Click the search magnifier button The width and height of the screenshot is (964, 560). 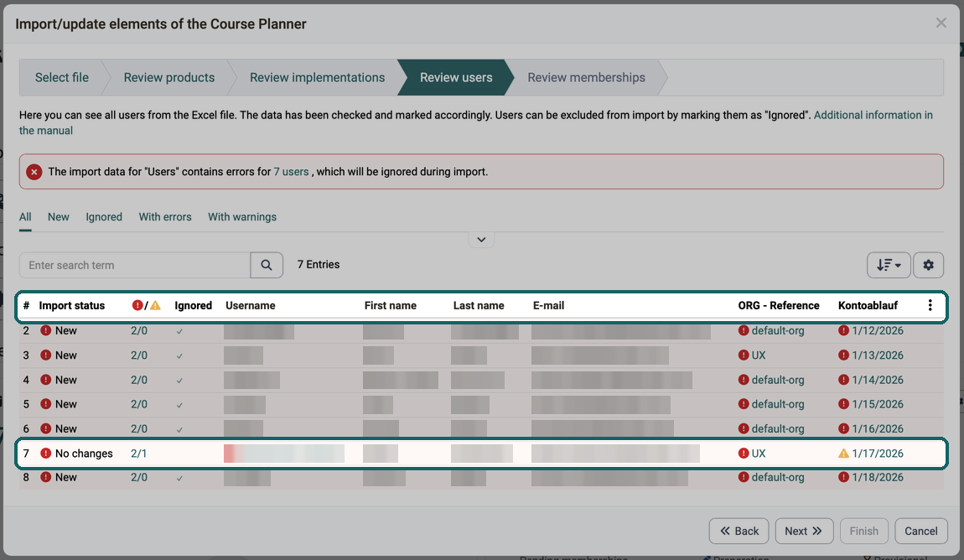(267, 265)
